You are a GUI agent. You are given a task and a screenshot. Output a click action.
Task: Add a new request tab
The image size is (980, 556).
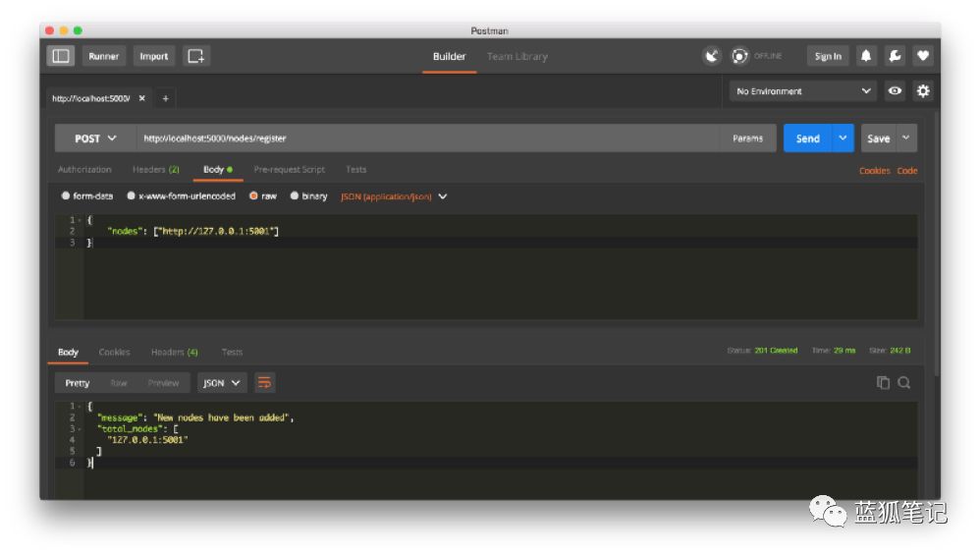[x=166, y=98]
